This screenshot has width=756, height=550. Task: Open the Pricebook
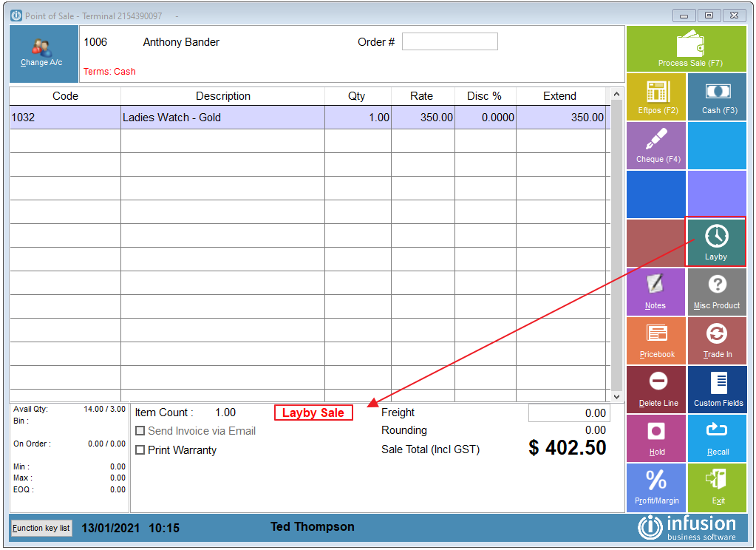pyautogui.click(x=655, y=340)
